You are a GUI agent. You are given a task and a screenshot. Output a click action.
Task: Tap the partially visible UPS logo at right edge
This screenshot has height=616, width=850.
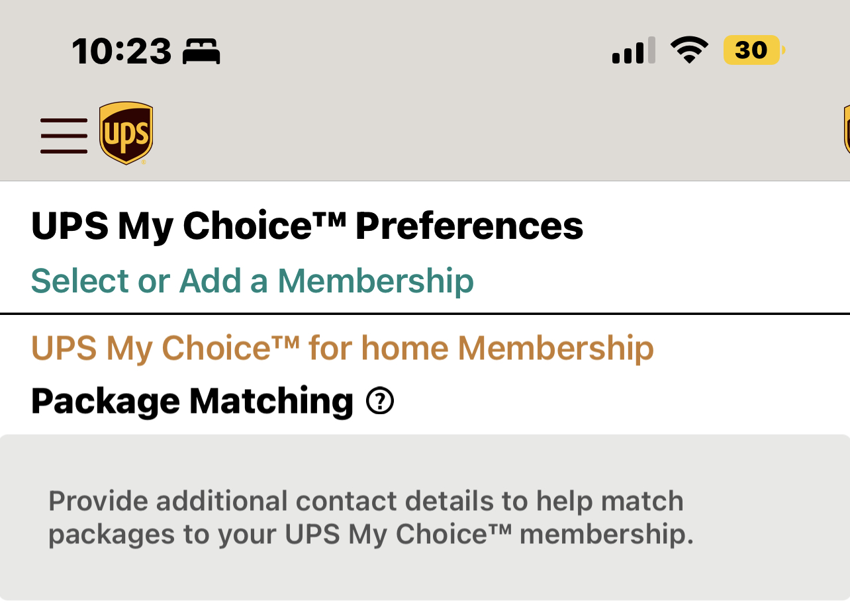[x=845, y=130]
